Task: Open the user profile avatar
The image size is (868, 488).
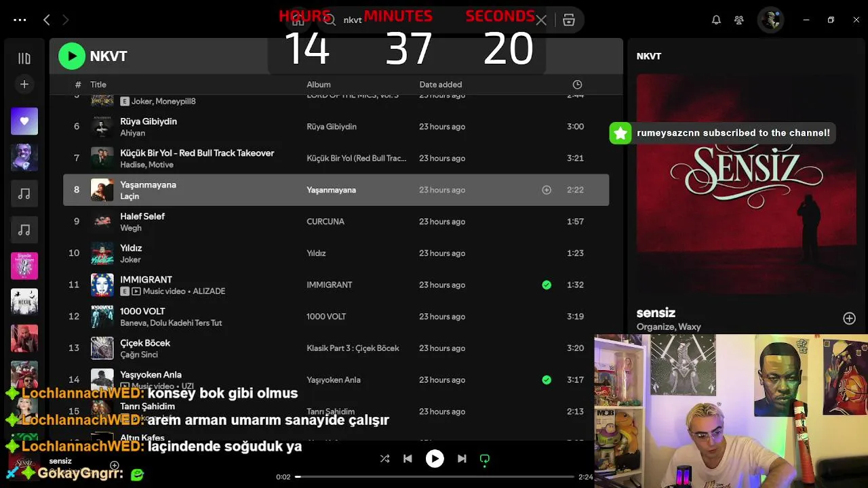Action: pos(770,20)
